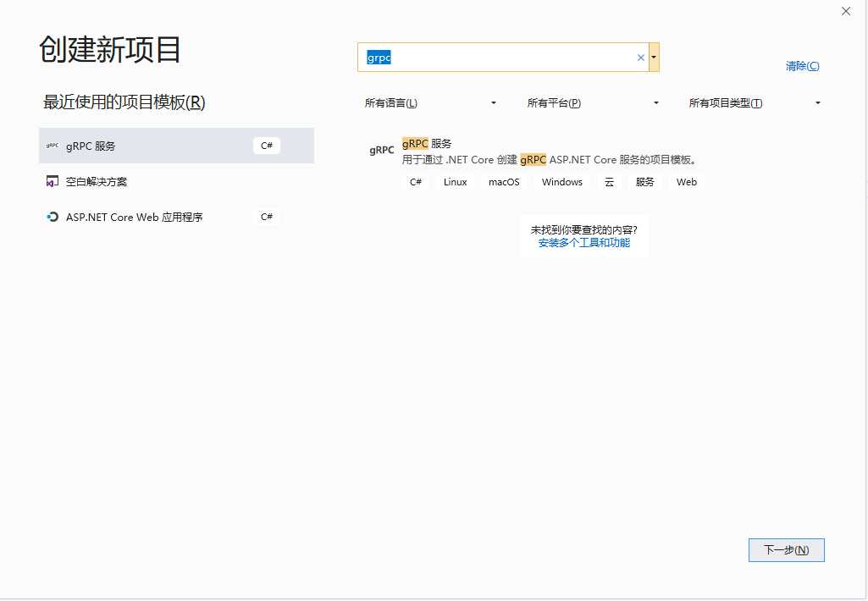
Task: Open the 安装多个工具和功能 link
Action: (x=584, y=243)
